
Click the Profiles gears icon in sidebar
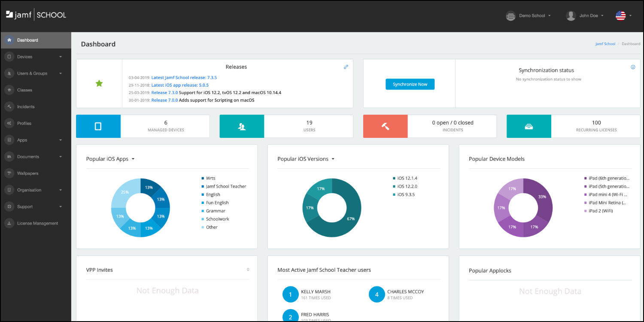coord(9,123)
